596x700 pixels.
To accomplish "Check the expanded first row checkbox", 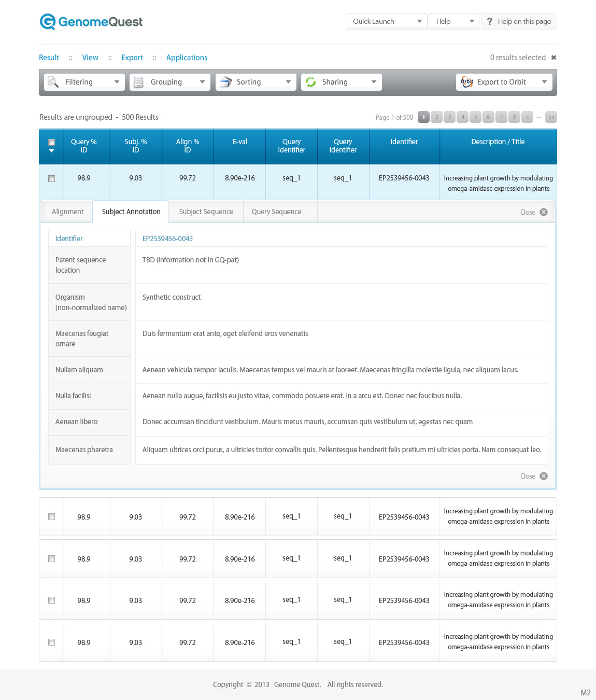I will pos(51,178).
